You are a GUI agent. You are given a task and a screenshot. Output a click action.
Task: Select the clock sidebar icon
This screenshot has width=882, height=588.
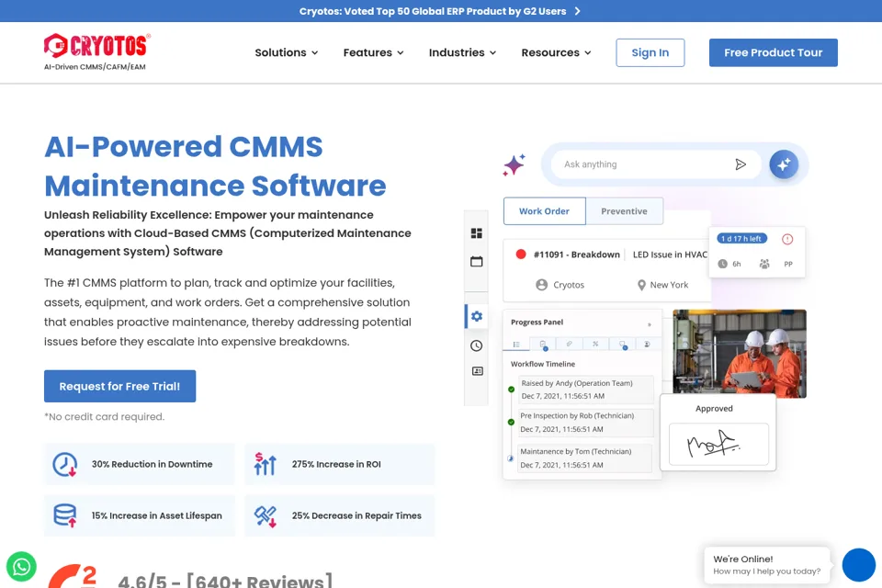477,345
